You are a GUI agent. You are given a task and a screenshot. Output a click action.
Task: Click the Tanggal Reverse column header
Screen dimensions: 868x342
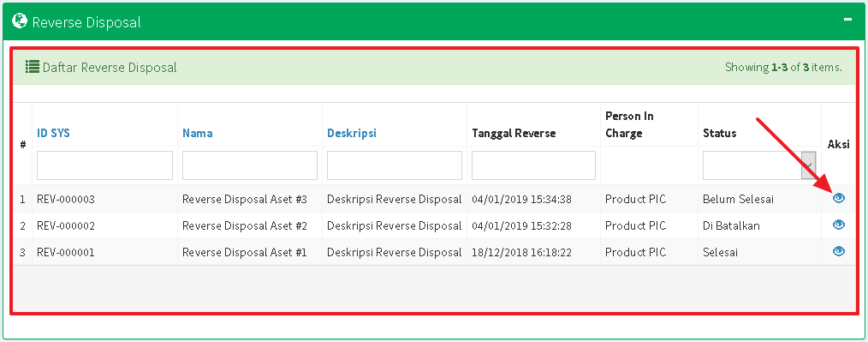pyautogui.click(x=514, y=133)
